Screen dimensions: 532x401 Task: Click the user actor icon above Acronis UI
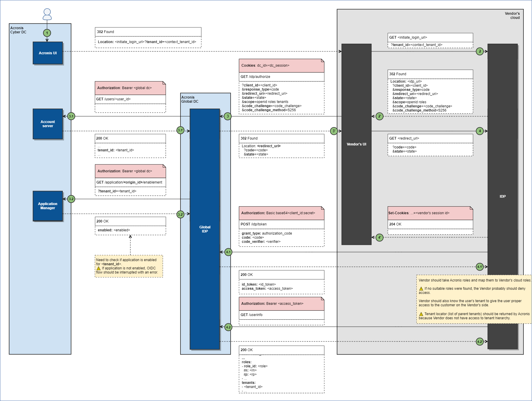(47, 14)
